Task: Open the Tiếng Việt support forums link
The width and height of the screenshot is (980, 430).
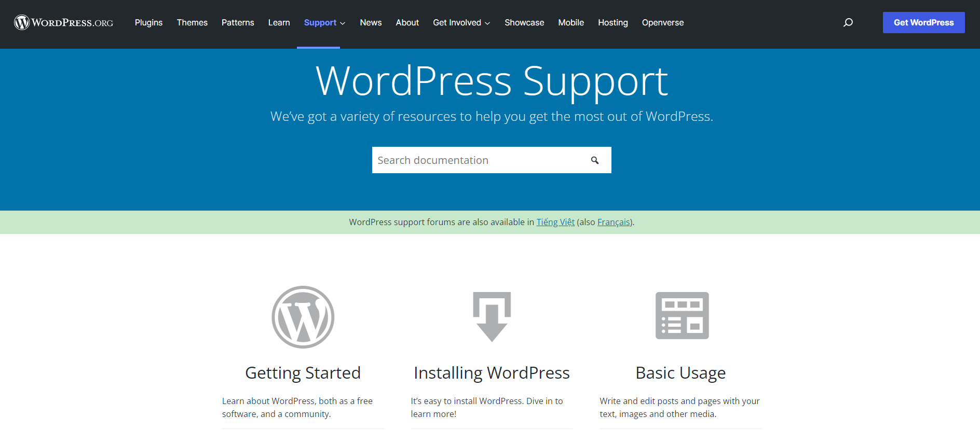Action: point(555,222)
